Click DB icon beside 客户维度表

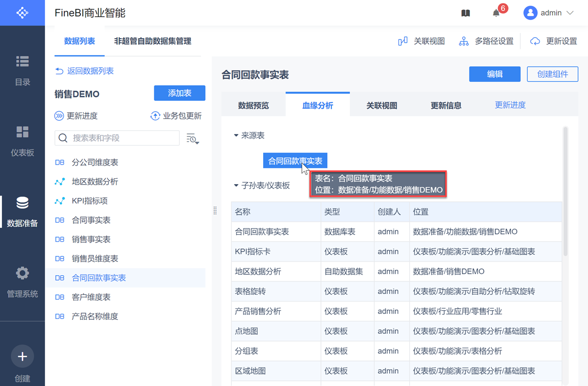[60, 297]
